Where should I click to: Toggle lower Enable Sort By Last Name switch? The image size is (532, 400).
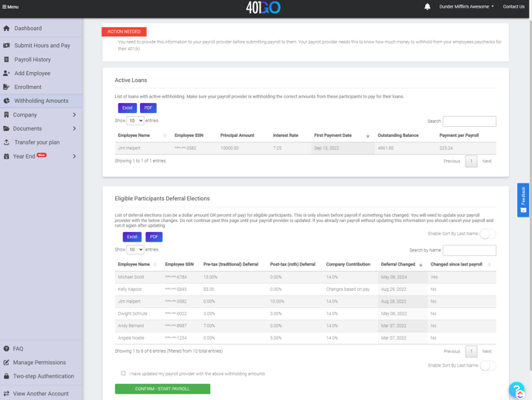[x=487, y=365]
